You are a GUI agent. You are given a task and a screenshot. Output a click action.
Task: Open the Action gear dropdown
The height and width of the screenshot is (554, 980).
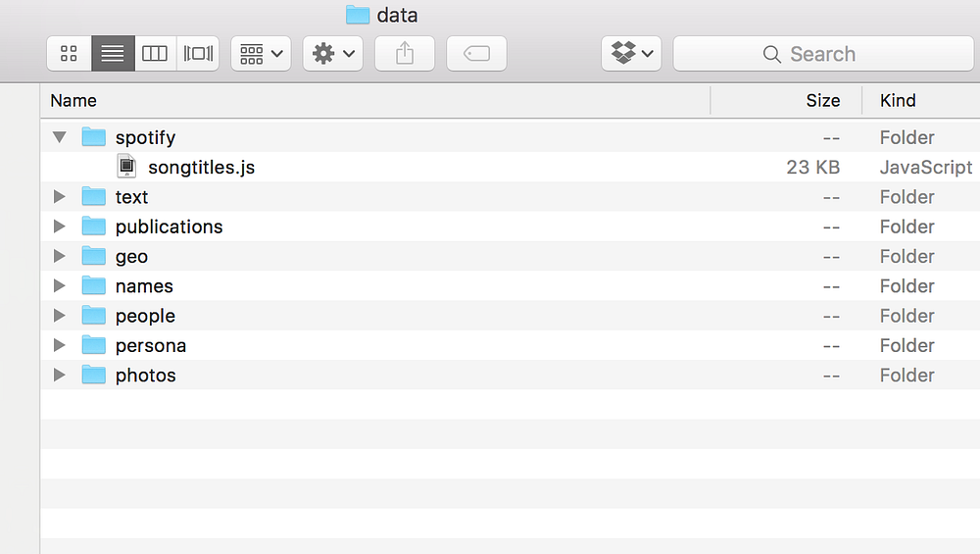[x=333, y=54]
